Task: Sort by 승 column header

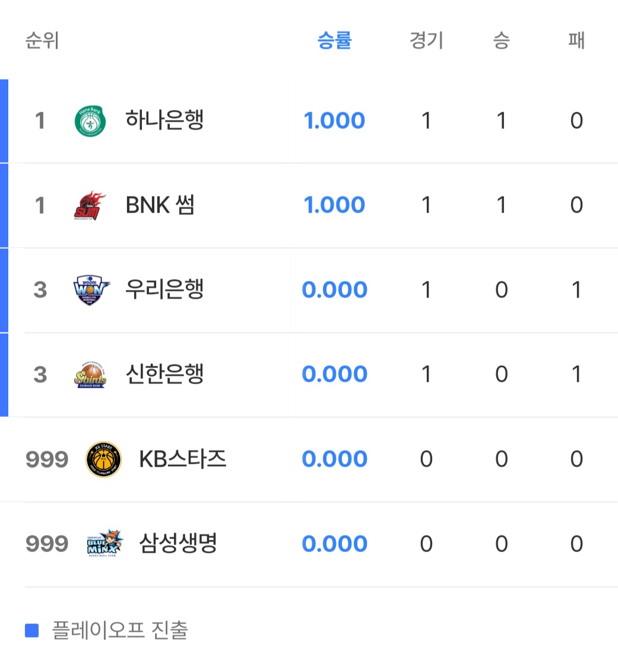Action: (x=501, y=41)
